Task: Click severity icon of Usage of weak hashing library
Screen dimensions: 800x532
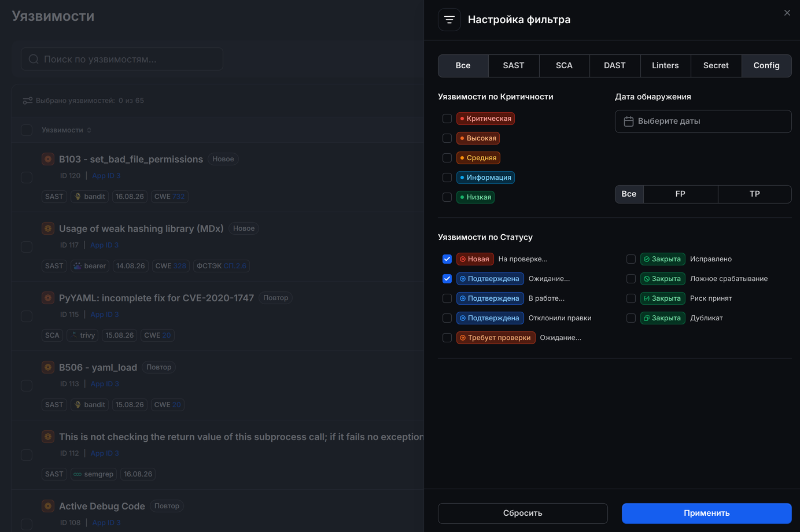Action: [48, 228]
